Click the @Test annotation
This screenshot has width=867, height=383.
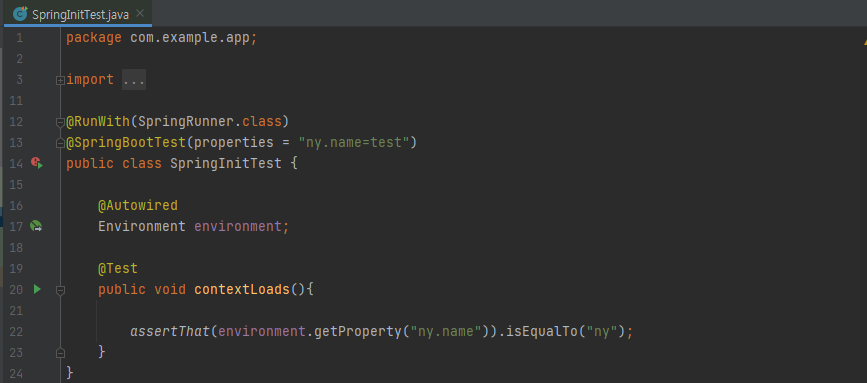118,268
